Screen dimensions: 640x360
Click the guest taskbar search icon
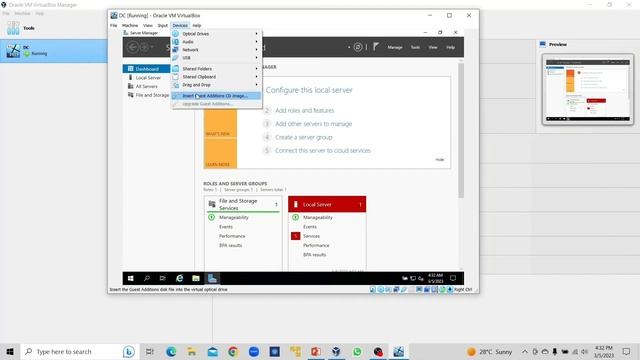click(147, 278)
